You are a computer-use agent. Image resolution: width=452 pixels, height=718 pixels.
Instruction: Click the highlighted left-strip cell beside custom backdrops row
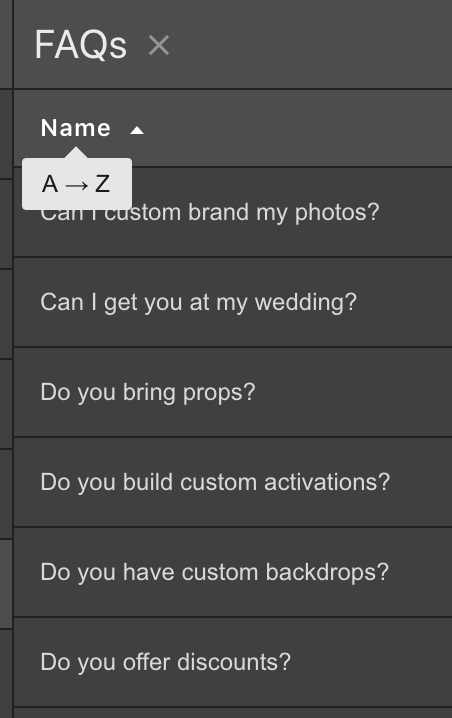click(x=6, y=584)
